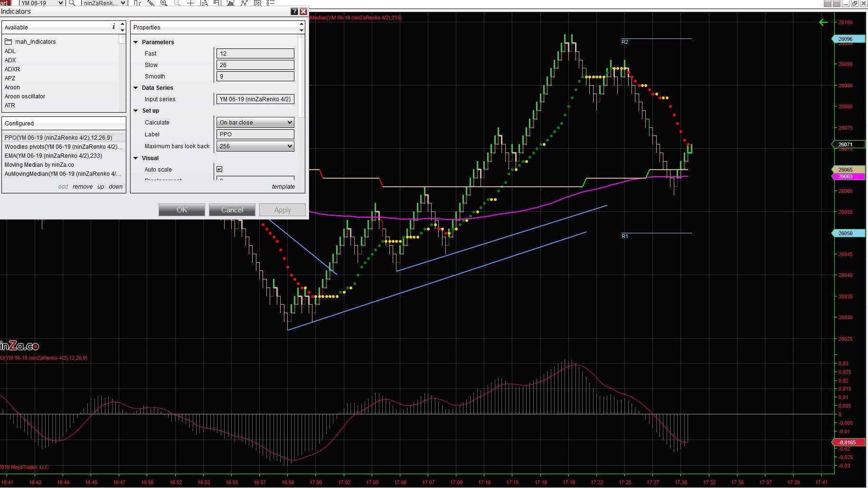
Task: Click the -0,0165 PPO value marker
Action: (849, 442)
